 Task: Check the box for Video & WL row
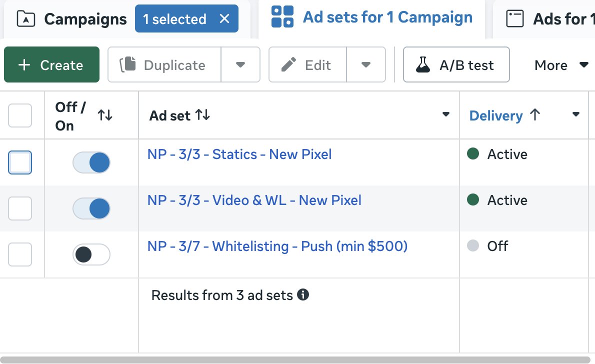point(20,208)
